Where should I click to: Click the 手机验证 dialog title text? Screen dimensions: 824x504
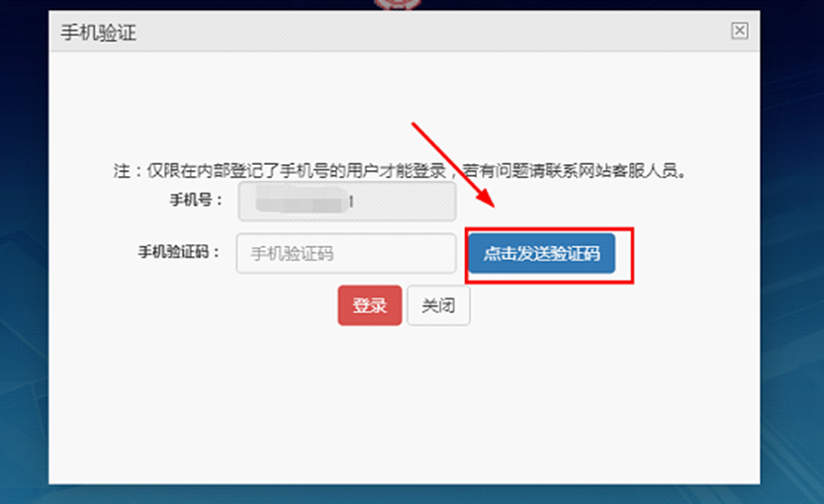pos(98,33)
